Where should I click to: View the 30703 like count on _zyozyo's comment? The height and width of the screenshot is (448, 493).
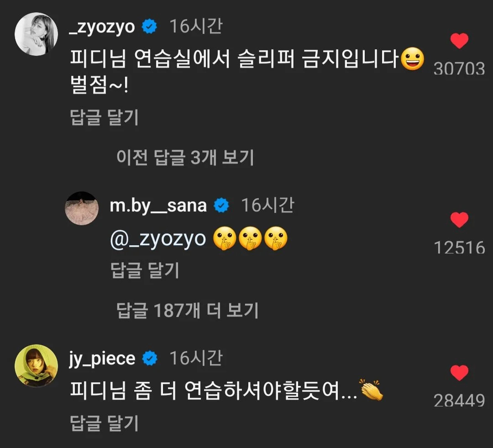click(x=459, y=69)
